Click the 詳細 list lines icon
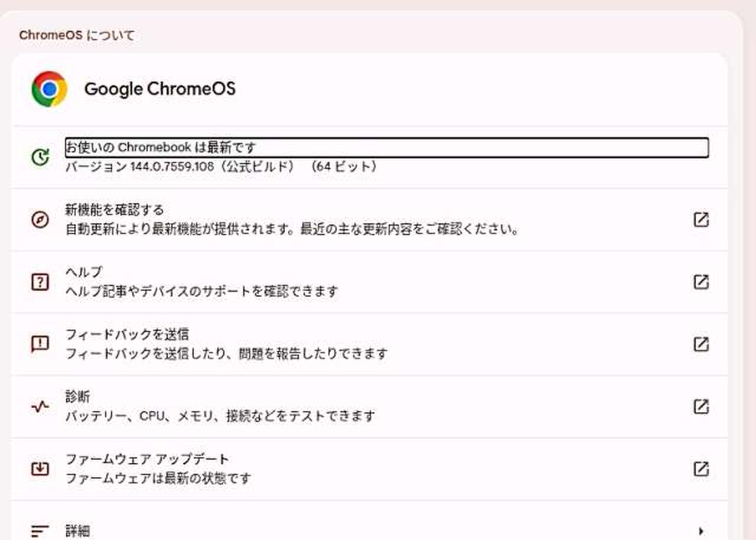 click(x=40, y=531)
